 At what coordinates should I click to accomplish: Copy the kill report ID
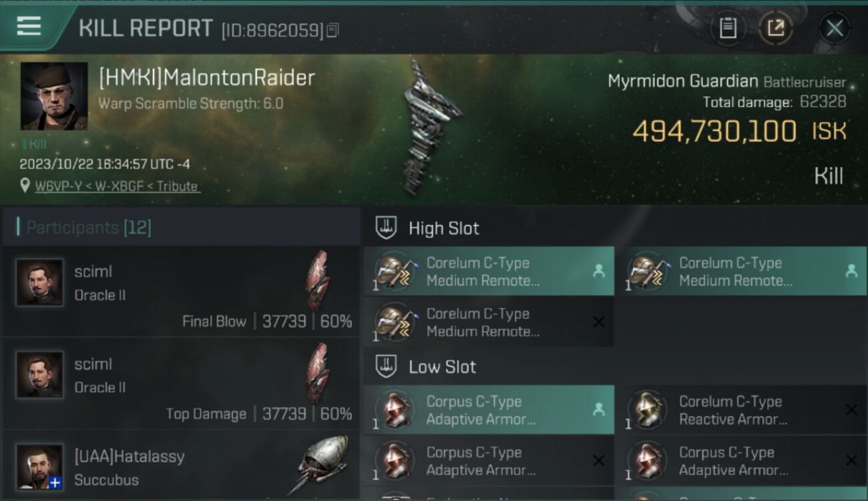pos(333,30)
